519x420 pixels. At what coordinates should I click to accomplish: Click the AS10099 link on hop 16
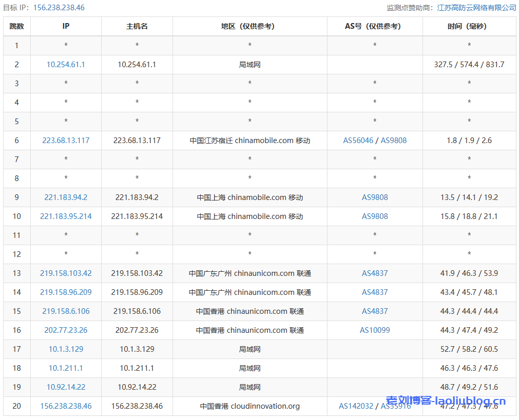point(375,330)
